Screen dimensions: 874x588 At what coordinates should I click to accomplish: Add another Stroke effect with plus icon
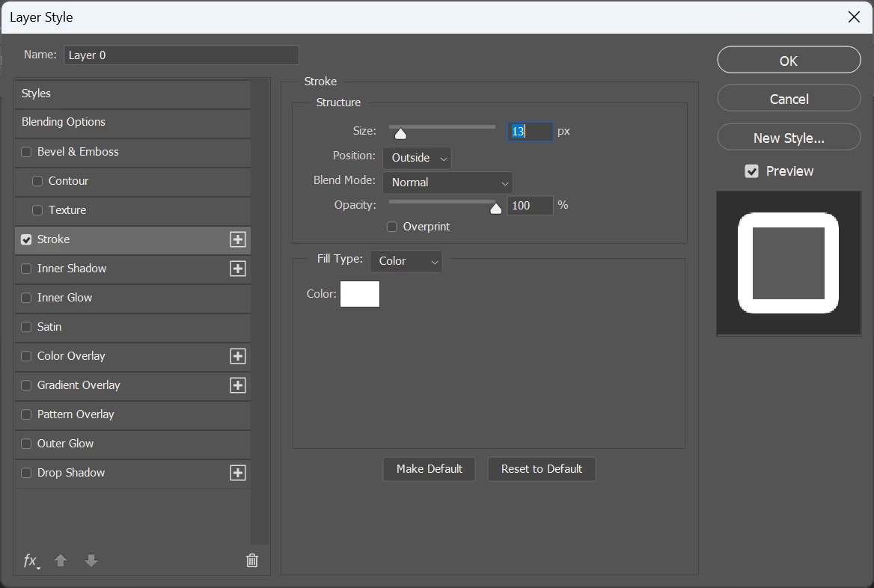(x=238, y=239)
